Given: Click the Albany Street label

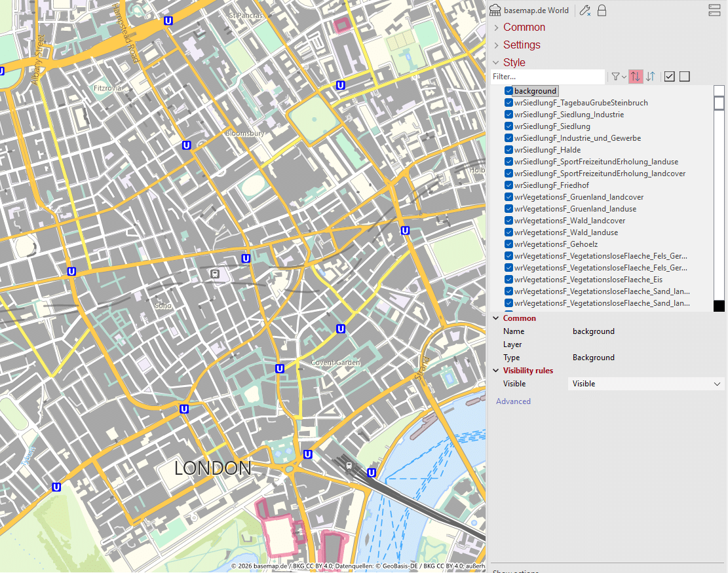Looking at the screenshot, I should (x=37, y=60).
